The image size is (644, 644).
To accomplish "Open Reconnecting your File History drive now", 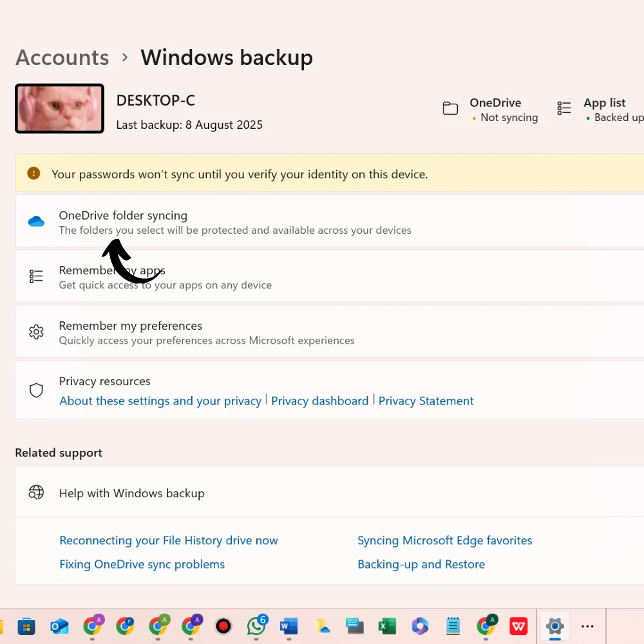I will point(168,540).
